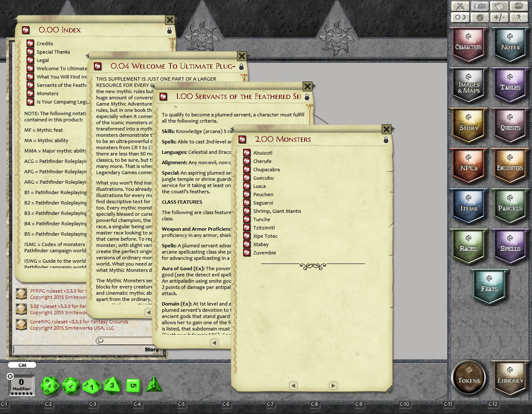
Task: Pick the green d4 pyramid die
Action: point(153,384)
